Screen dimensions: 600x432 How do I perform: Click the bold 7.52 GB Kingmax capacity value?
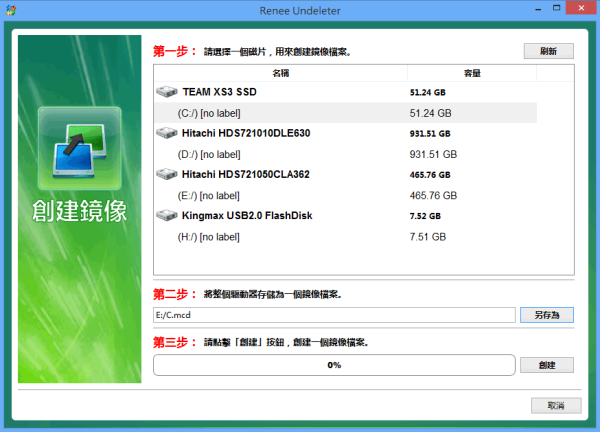pos(425,216)
